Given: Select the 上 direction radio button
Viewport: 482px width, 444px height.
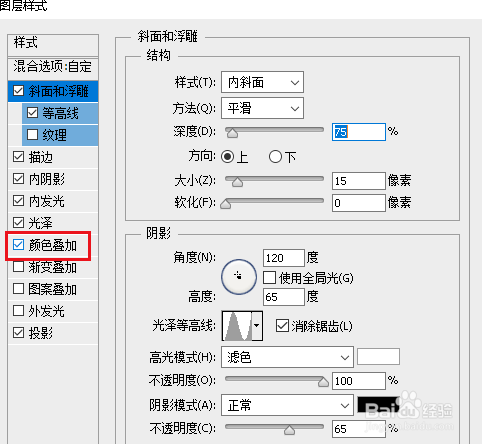Looking at the screenshot, I should pos(228,156).
